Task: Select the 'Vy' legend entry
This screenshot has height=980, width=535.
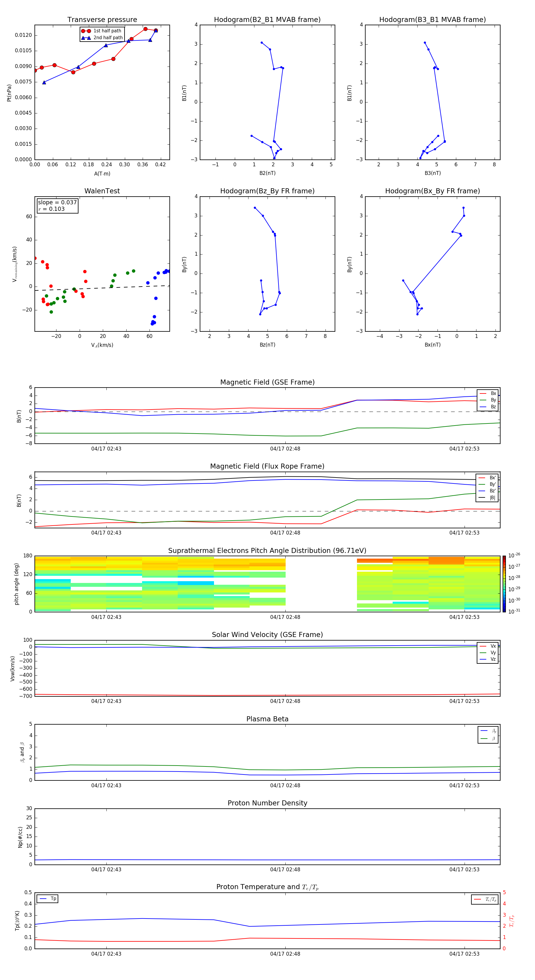Action: (488, 653)
